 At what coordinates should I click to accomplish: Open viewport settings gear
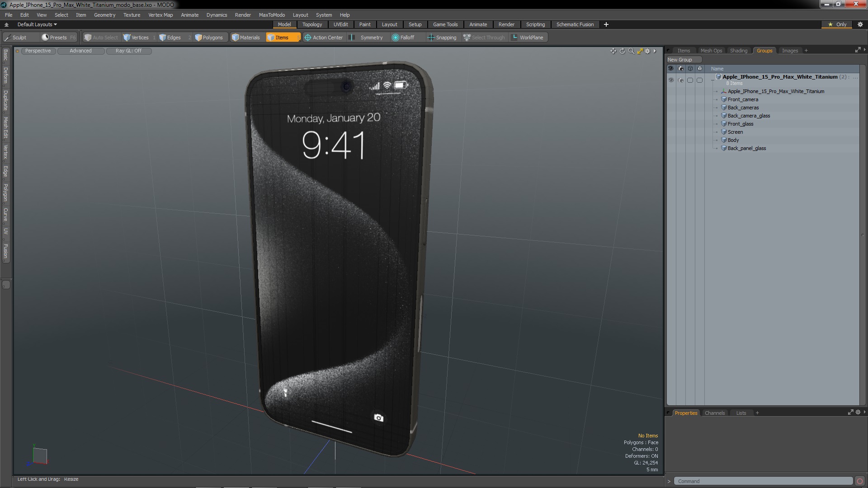647,51
